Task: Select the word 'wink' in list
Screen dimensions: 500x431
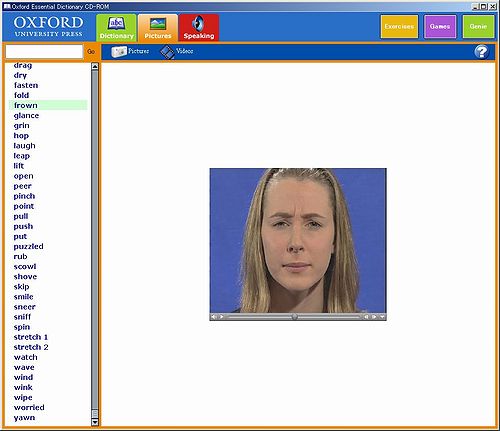Action: pyautogui.click(x=23, y=387)
